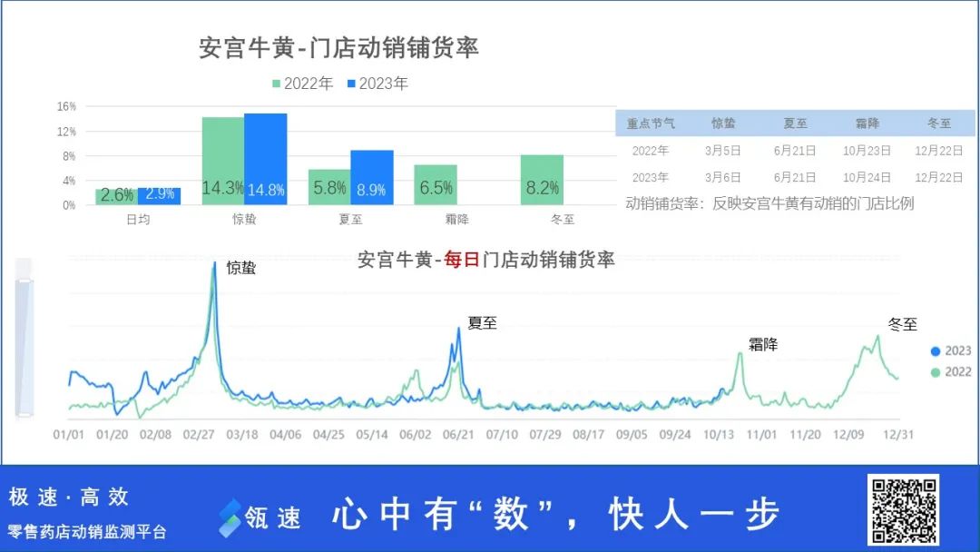Screen dimensions: 980x552
Task: Click the 冬至 x-axis label under bar chart
Action: click(563, 220)
